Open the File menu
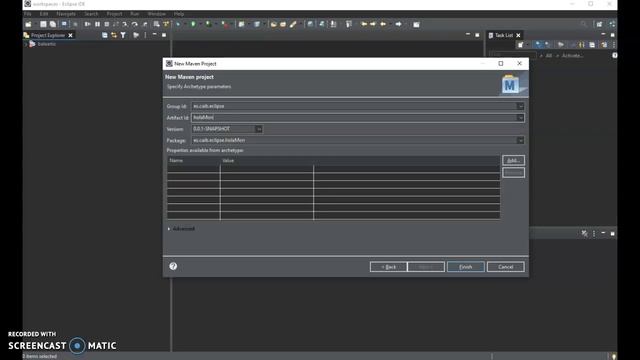The width and height of the screenshot is (640, 360). 28,14
